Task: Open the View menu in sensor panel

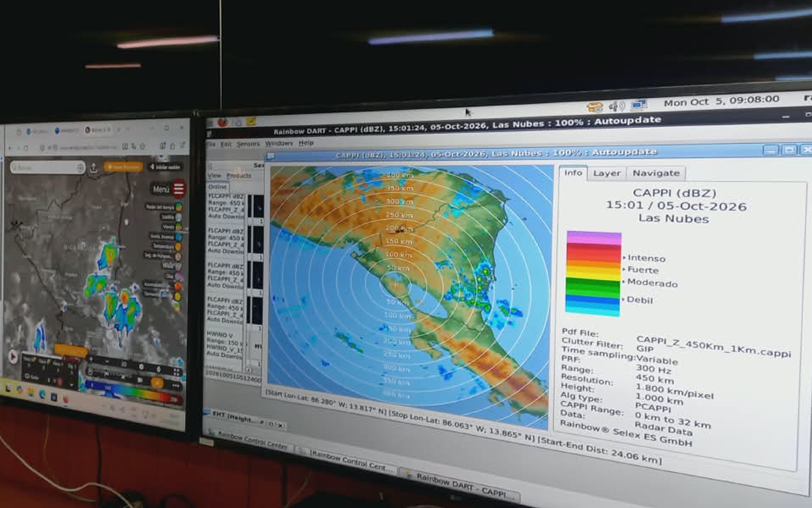Action: tap(214, 175)
